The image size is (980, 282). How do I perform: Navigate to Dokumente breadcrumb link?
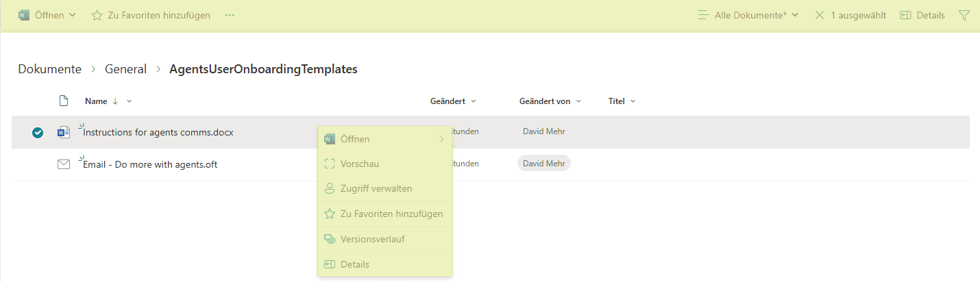[x=49, y=69]
